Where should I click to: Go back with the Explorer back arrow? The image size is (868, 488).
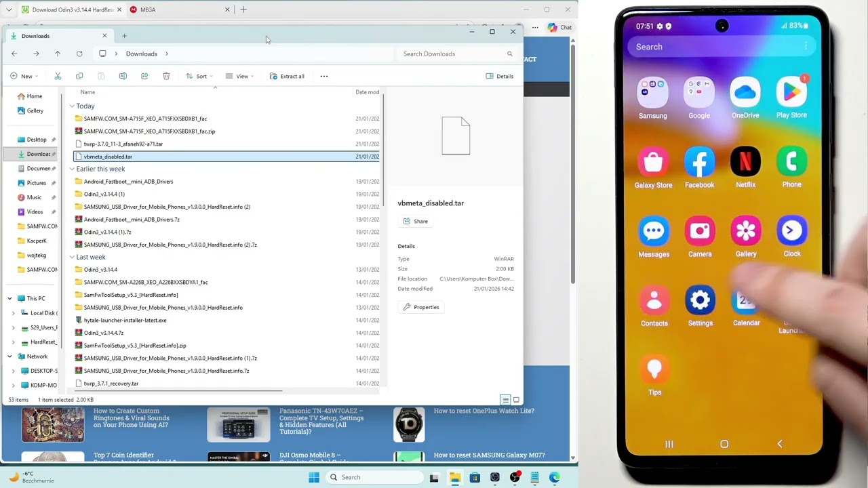14,54
